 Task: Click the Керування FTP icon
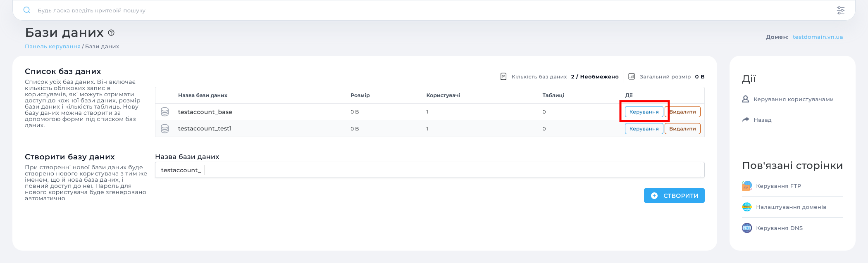point(746,186)
